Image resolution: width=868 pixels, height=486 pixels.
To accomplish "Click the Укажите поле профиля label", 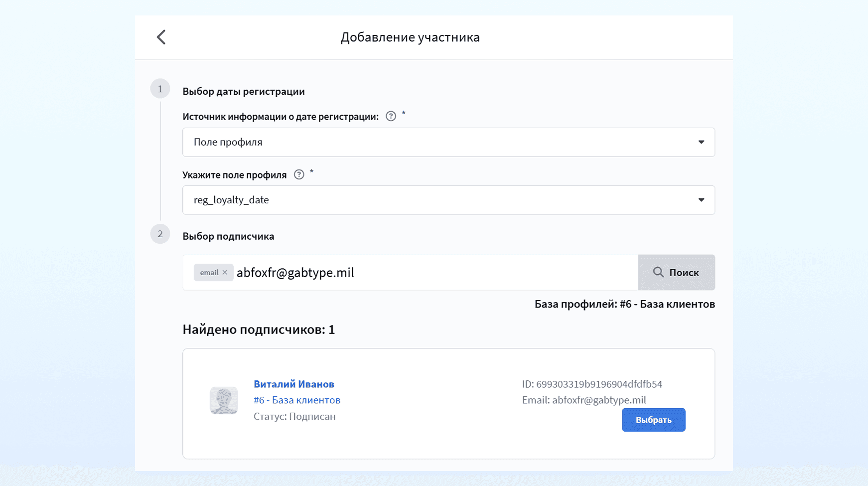I will click(235, 175).
